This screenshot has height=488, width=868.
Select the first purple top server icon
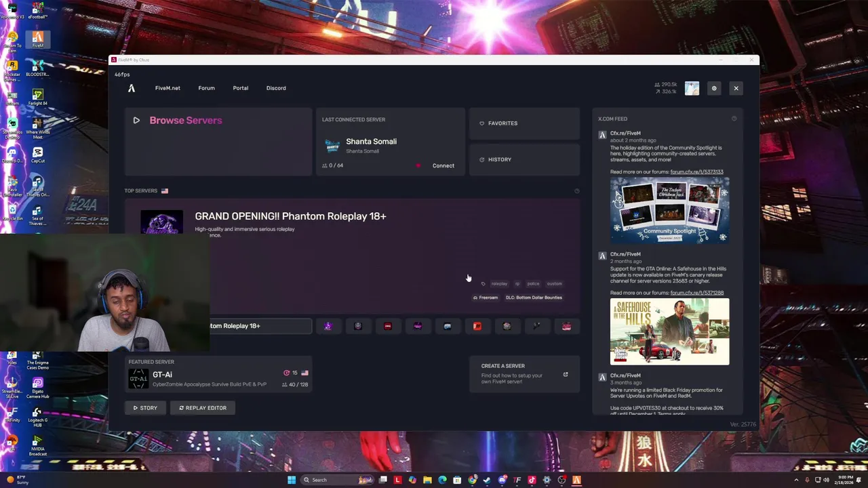(328, 326)
